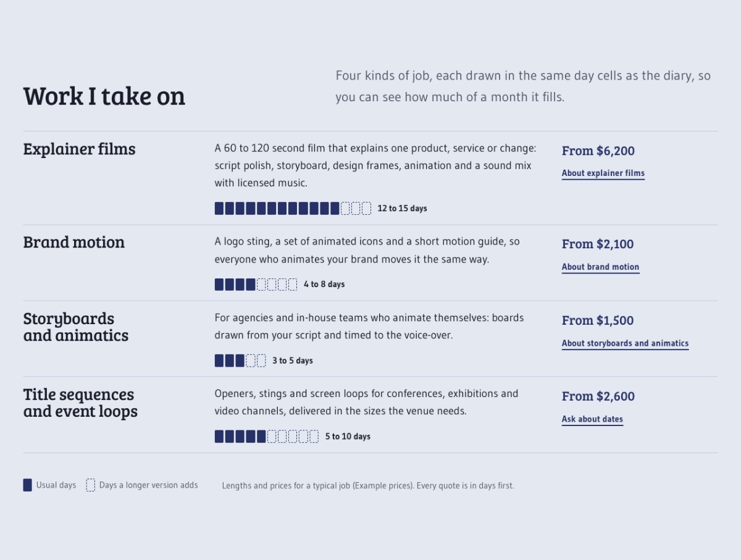Click last dashed day cell for Explainer films
Screen dimensions: 741x560
coord(366,208)
